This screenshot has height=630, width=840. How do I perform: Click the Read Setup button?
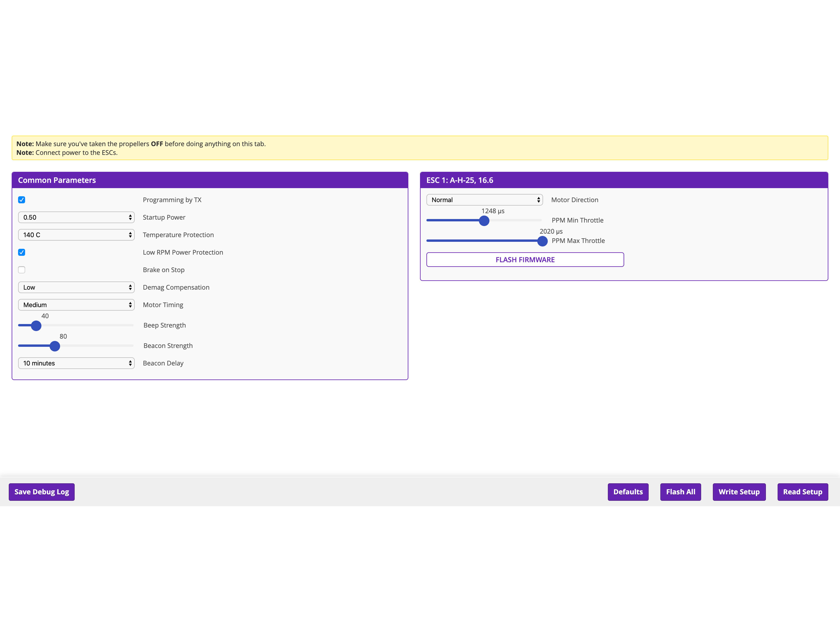coord(802,492)
